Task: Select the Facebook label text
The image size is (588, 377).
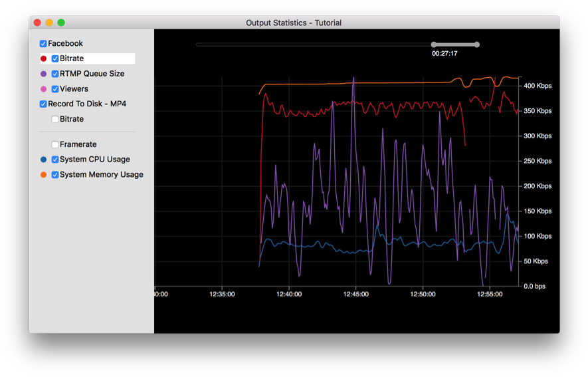Action: click(x=65, y=43)
